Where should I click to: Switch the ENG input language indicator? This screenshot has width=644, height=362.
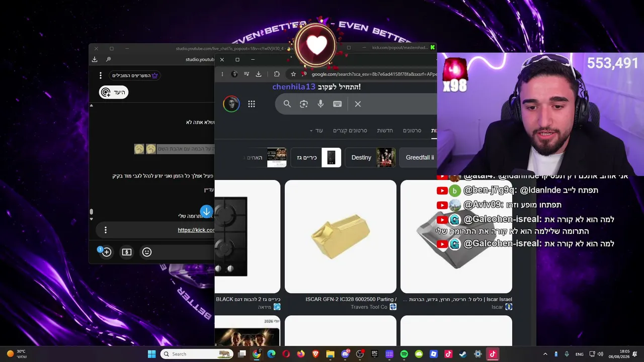[580, 354]
